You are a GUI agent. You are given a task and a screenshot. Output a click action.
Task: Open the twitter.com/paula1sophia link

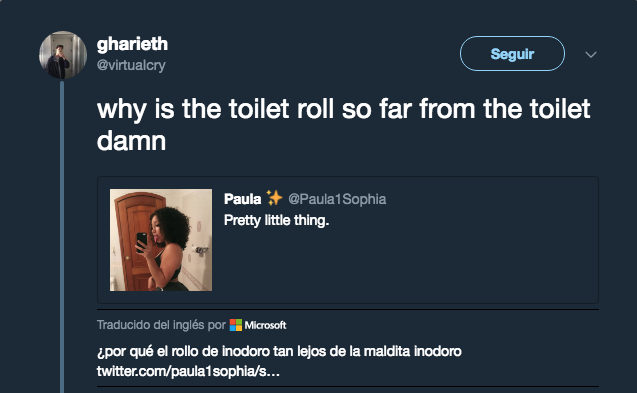click(188, 371)
